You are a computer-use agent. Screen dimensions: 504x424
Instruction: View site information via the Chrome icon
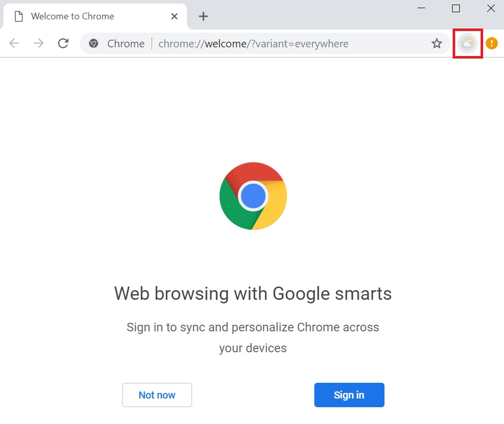click(94, 43)
